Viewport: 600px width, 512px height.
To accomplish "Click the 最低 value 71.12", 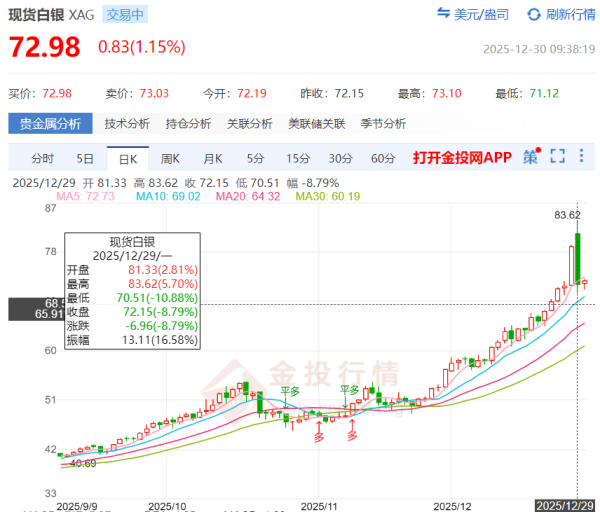I will tap(544, 93).
